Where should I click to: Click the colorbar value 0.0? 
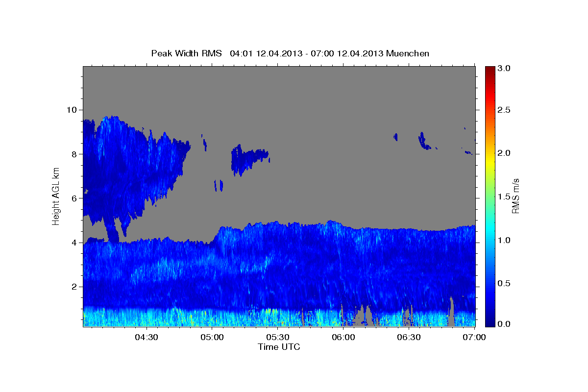coord(505,324)
